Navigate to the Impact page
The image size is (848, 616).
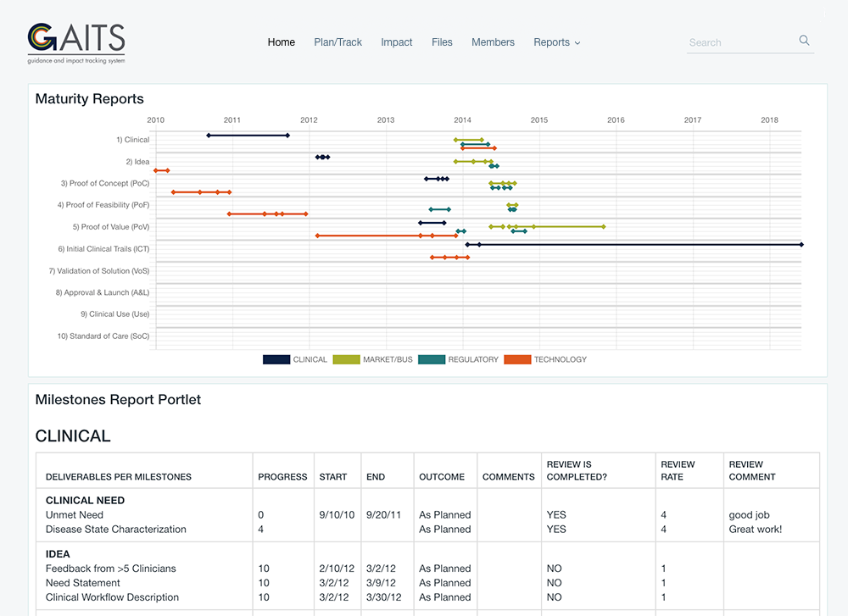click(397, 42)
